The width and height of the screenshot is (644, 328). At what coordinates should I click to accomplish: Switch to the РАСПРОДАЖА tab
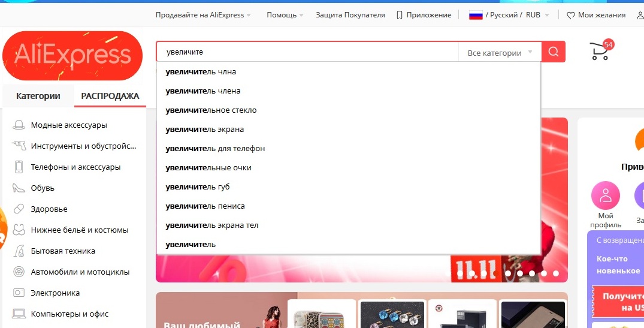110,96
